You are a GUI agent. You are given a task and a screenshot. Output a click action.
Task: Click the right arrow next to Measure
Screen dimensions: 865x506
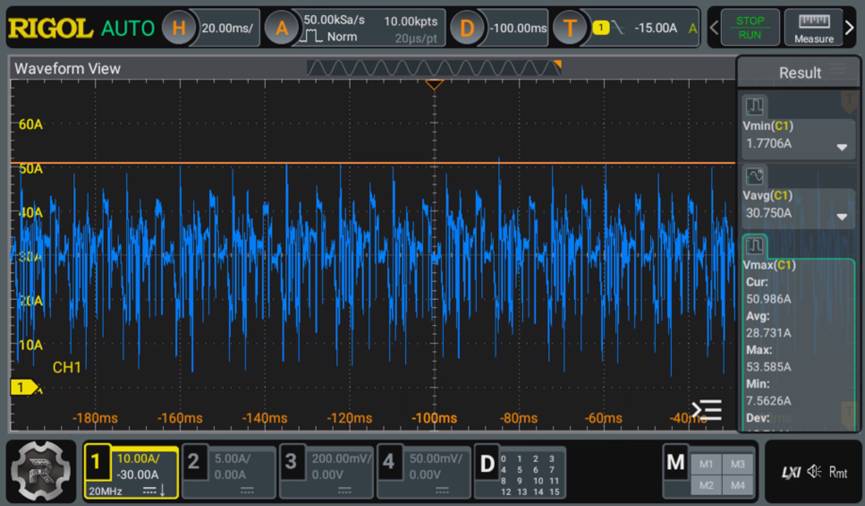850,27
